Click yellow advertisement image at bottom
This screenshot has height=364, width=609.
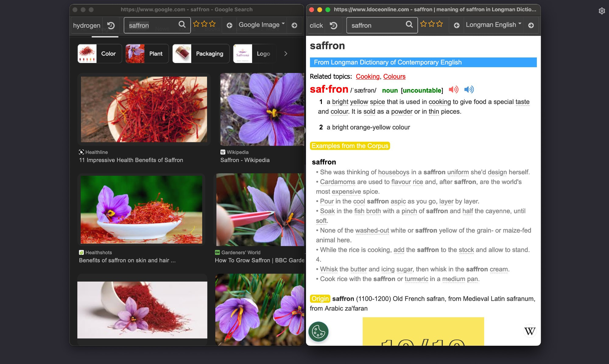(423, 331)
